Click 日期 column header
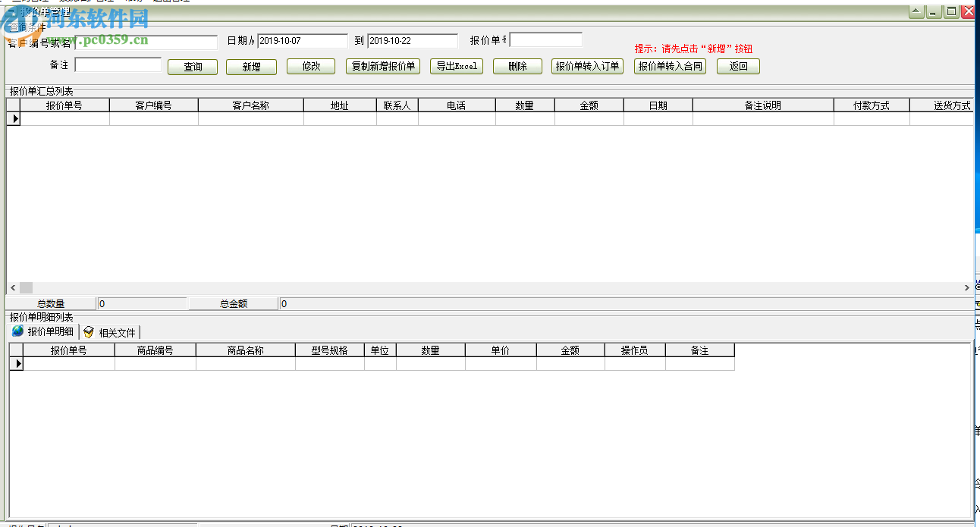Screen dimensions: 980x527 658,105
